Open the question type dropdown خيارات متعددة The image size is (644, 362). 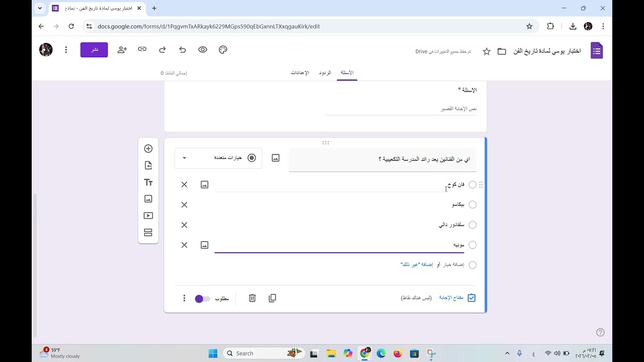218,158
